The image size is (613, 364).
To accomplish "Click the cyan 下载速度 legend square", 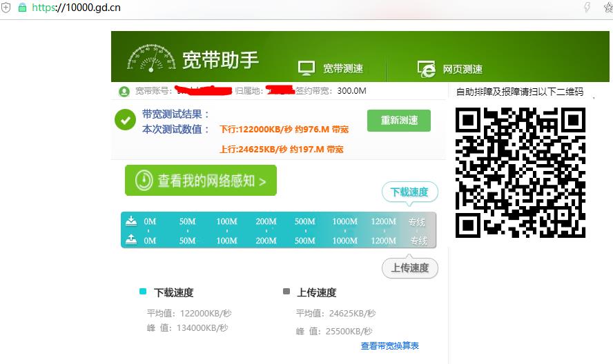I will (143, 292).
